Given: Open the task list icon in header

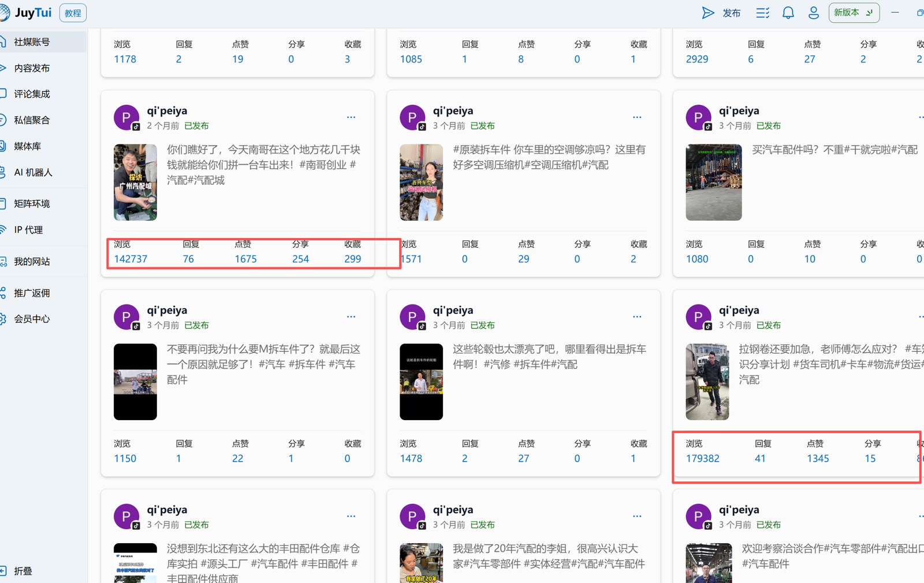Looking at the screenshot, I should [x=762, y=13].
